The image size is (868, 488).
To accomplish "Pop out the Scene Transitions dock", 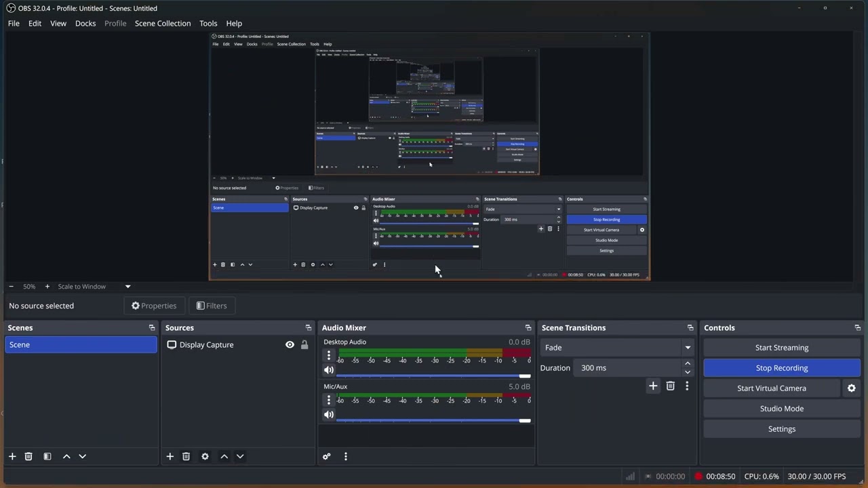I will [690, 327].
